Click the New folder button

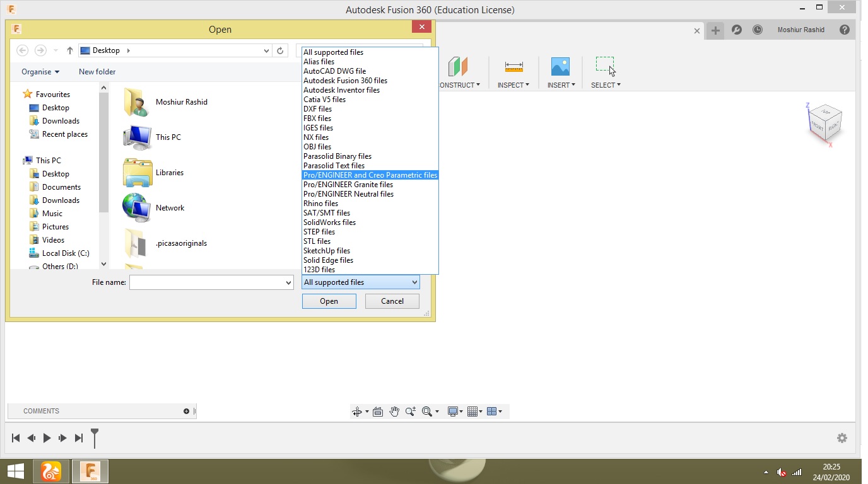click(97, 72)
